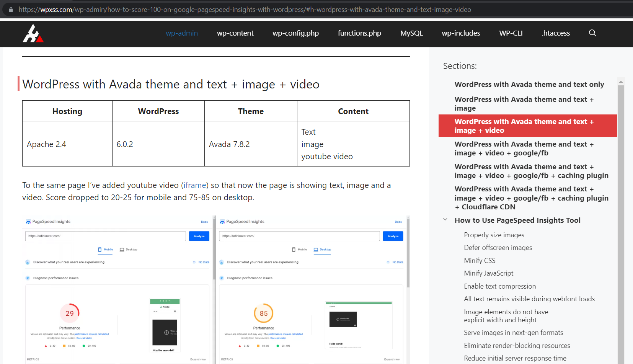Click the '6.0.2' WordPress version cell

pos(158,144)
